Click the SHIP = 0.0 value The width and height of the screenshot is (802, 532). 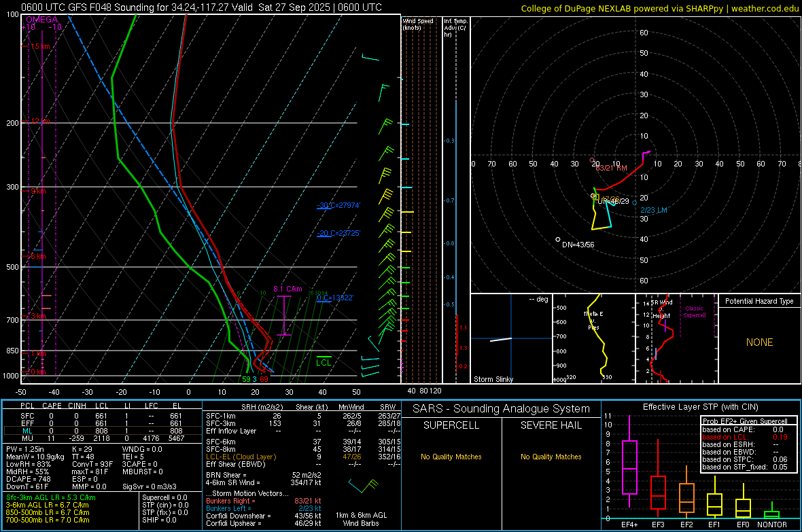pos(159,520)
